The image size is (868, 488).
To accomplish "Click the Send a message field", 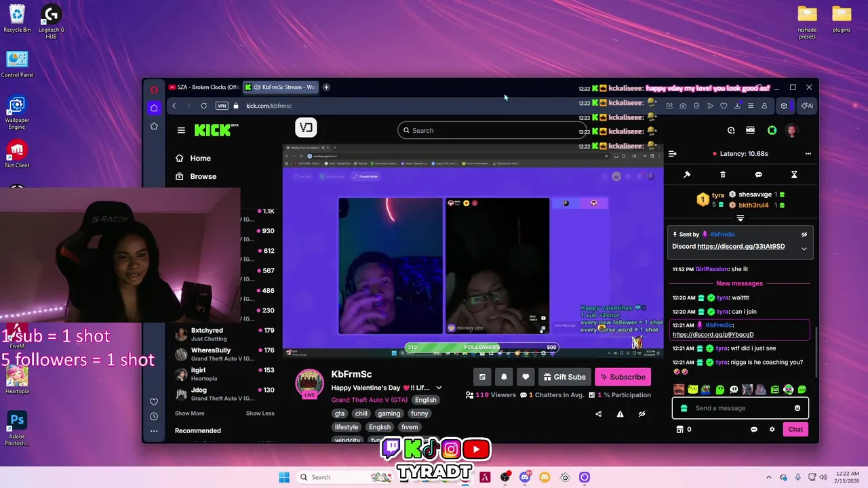I will click(x=739, y=408).
